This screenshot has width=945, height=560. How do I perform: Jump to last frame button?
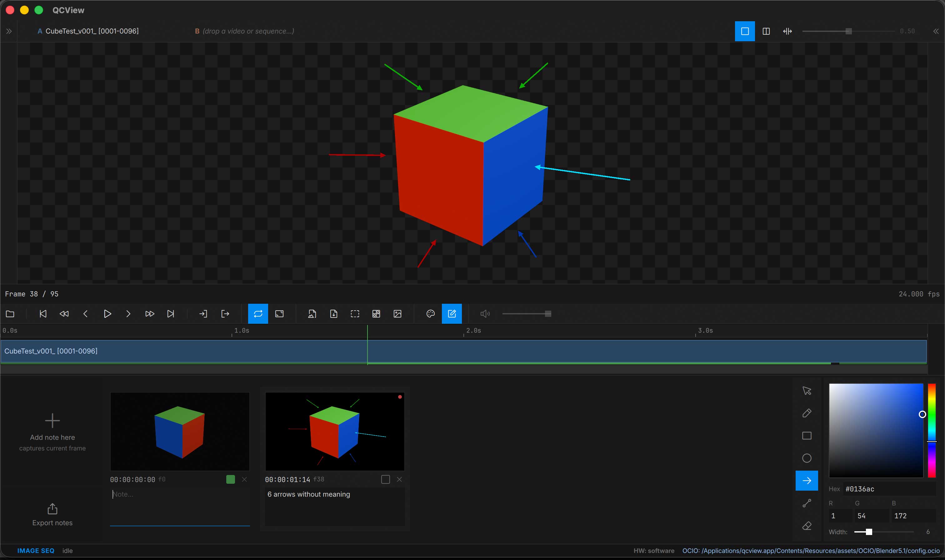[171, 314]
